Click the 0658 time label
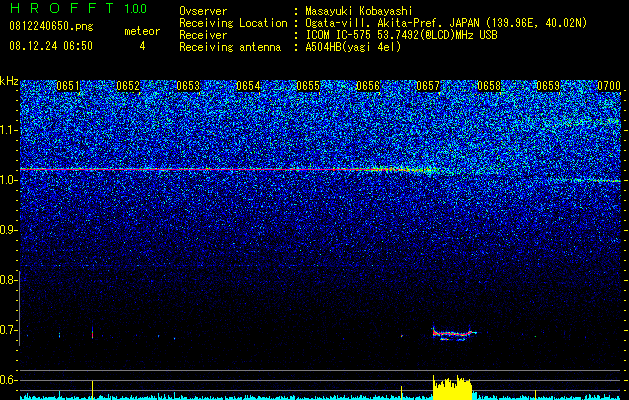Screen dimensions: 629x400 point(489,86)
